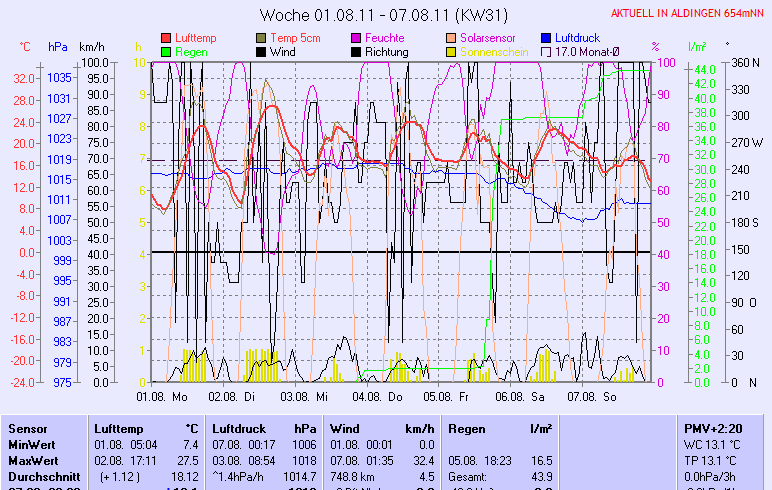The height and width of the screenshot is (490, 772).
Task: Select the black Richtung legend square
Action: (357, 51)
